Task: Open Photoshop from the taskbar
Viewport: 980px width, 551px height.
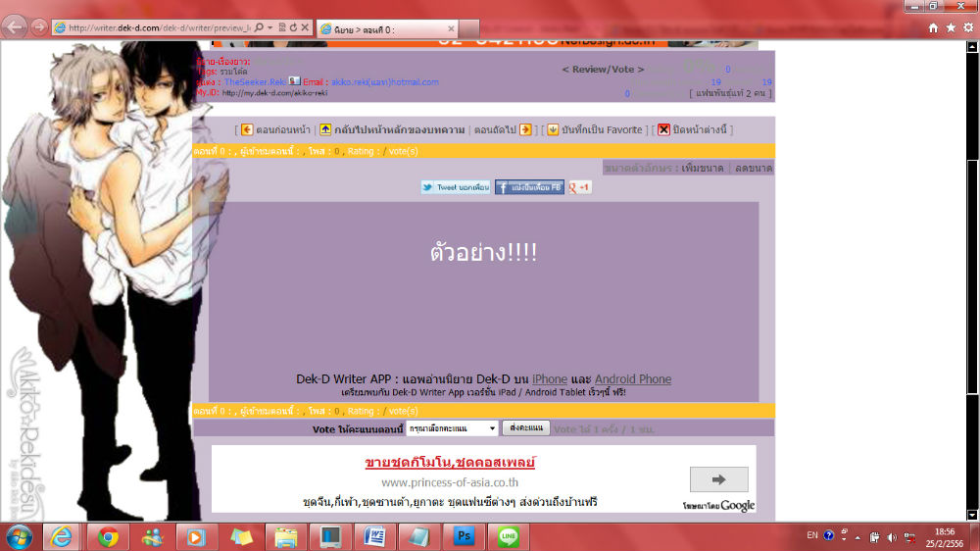Action: (x=464, y=537)
